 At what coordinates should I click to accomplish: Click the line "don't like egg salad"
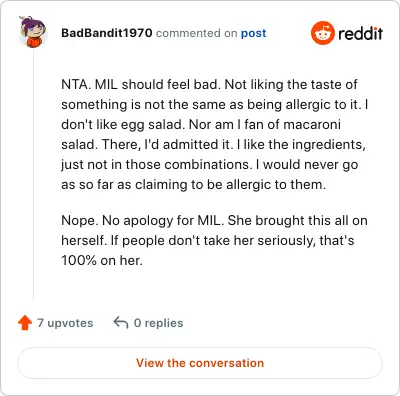coord(201,125)
